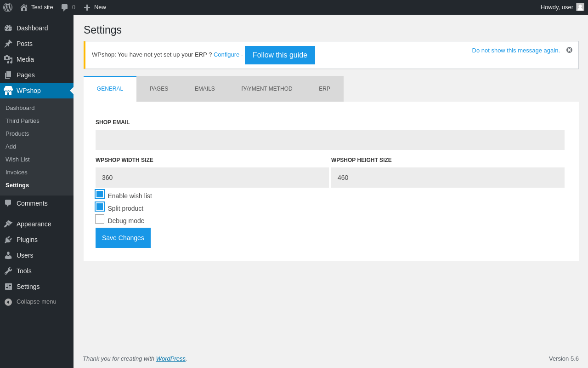Switch to the Payment Method tab
588x368 pixels.
(267, 89)
